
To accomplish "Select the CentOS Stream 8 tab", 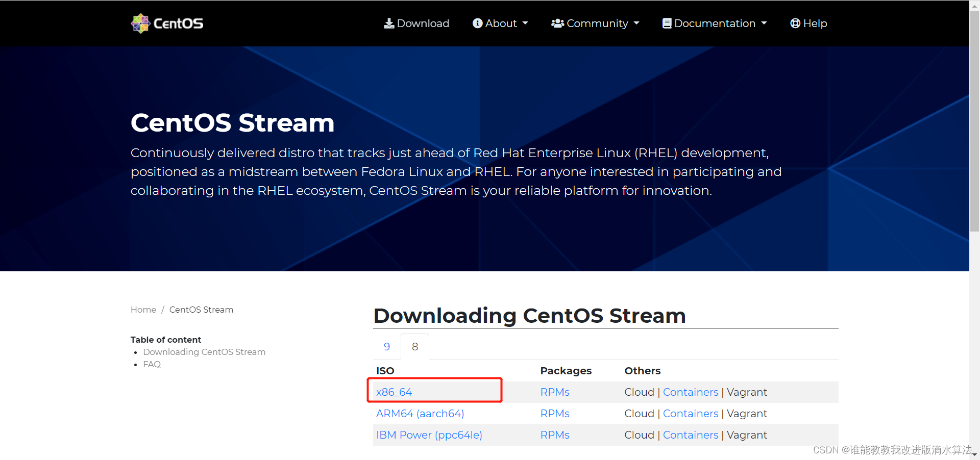I will coord(414,346).
